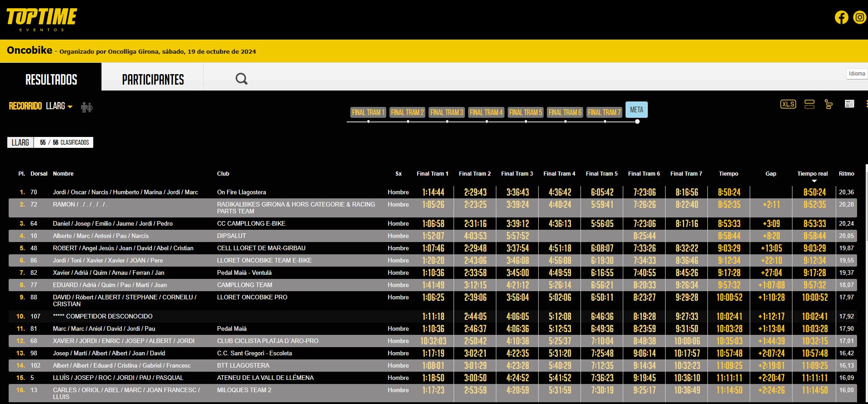
Task: Select the Final Tram 7 checkpoint
Action: tap(604, 112)
